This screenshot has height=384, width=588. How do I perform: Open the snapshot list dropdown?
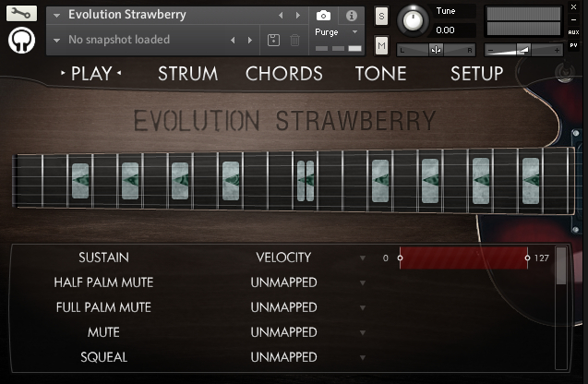(57, 40)
